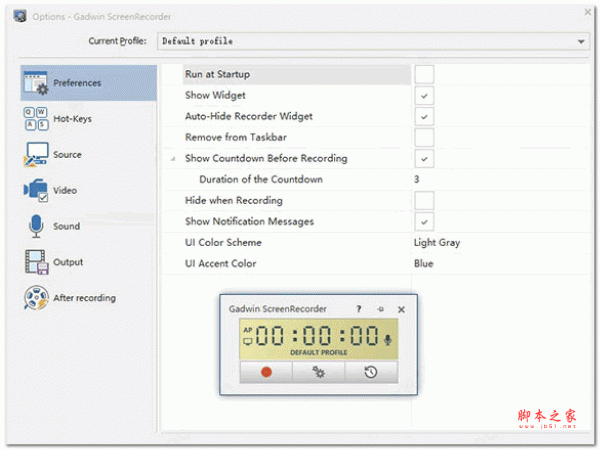
Task: Select the Preferences tab label
Action: [x=77, y=83]
